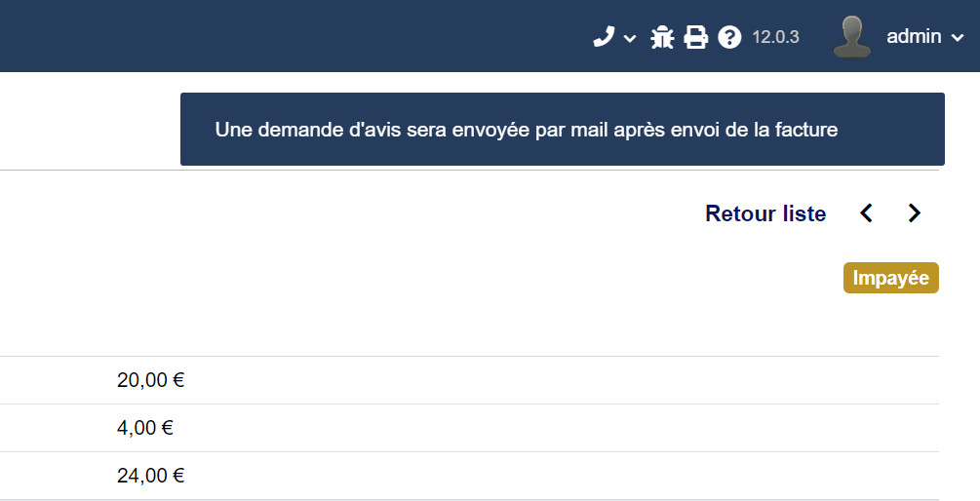Click the phone handset icon in header
The height and width of the screenshot is (501, 980).
[x=604, y=37]
